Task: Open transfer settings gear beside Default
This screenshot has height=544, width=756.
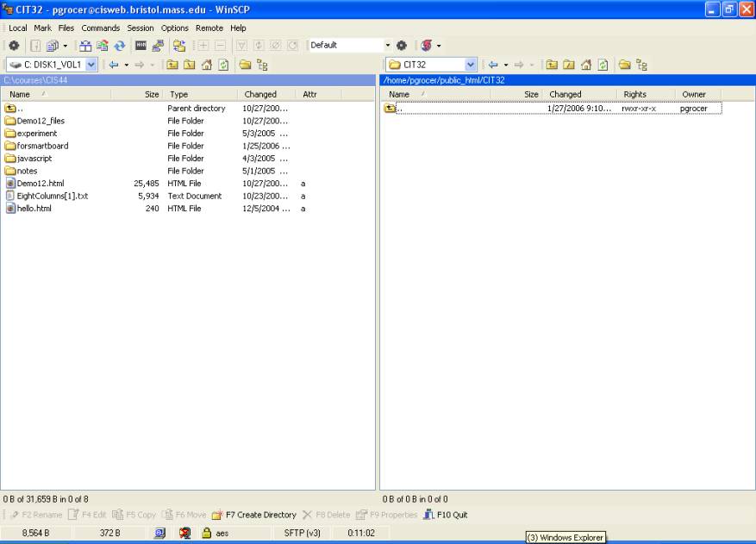Action: pos(402,46)
